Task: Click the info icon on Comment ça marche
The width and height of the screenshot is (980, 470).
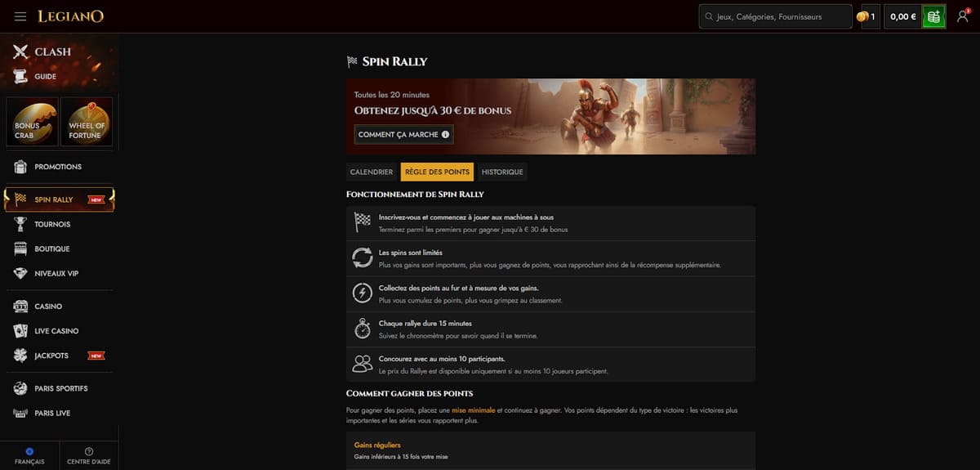Action: click(445, 135)
